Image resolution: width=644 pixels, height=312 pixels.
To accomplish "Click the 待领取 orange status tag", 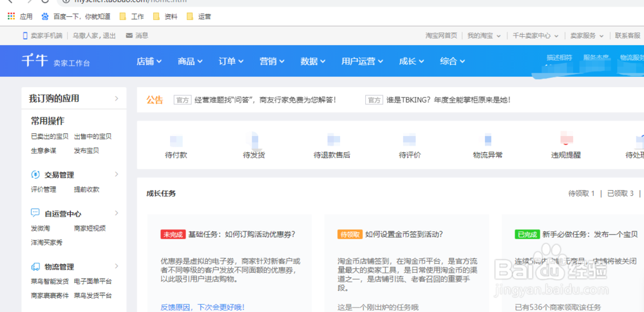I will pos(350,234).
